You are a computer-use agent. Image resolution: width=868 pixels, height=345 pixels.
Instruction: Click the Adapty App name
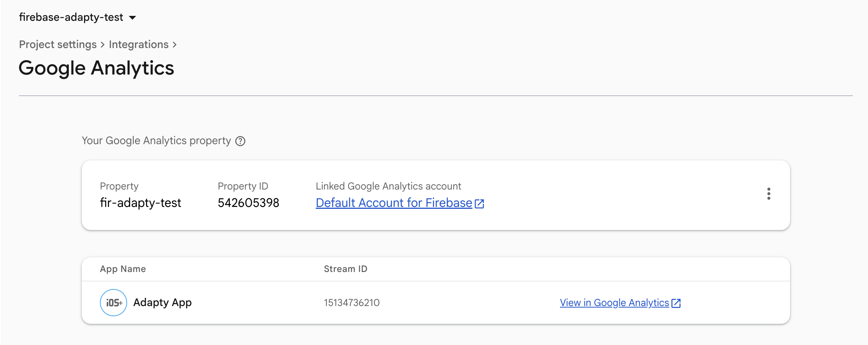[162, 303]
